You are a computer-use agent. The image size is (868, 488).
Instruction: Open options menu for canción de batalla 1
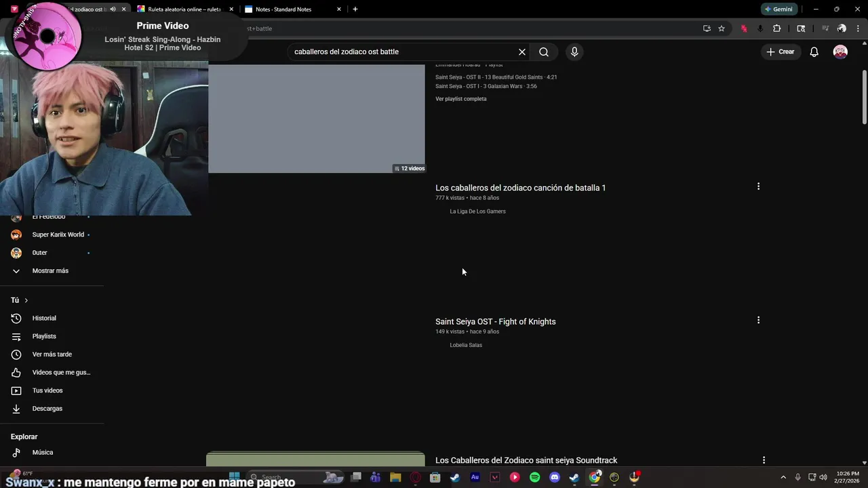pyautogui.click(x=758, y=186)
